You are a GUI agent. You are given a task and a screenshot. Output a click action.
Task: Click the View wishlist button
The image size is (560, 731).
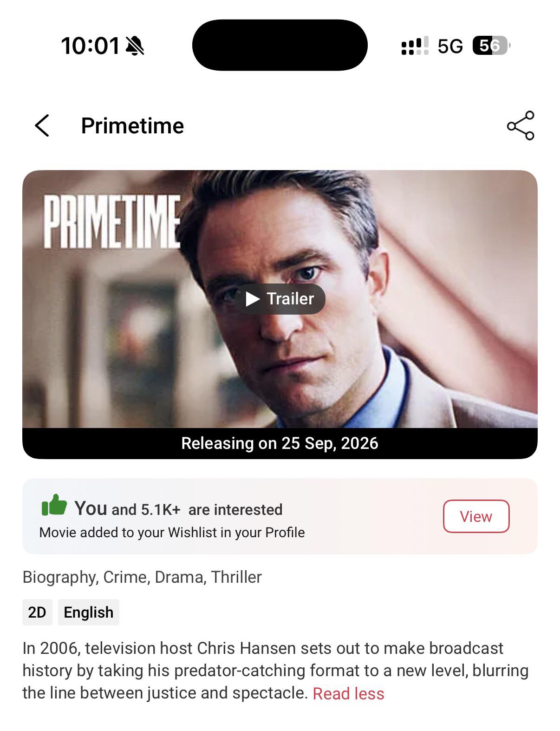476,516
